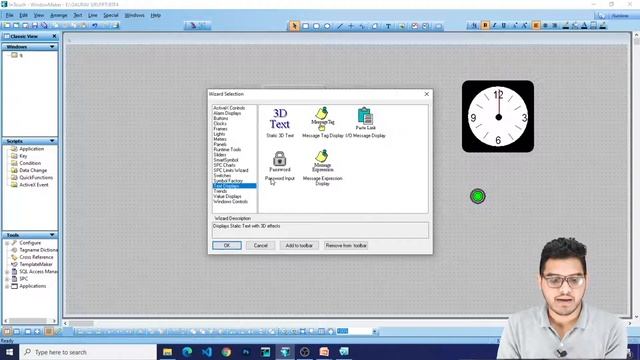Select Sliders in the wizard list

(x=220, y=155)
